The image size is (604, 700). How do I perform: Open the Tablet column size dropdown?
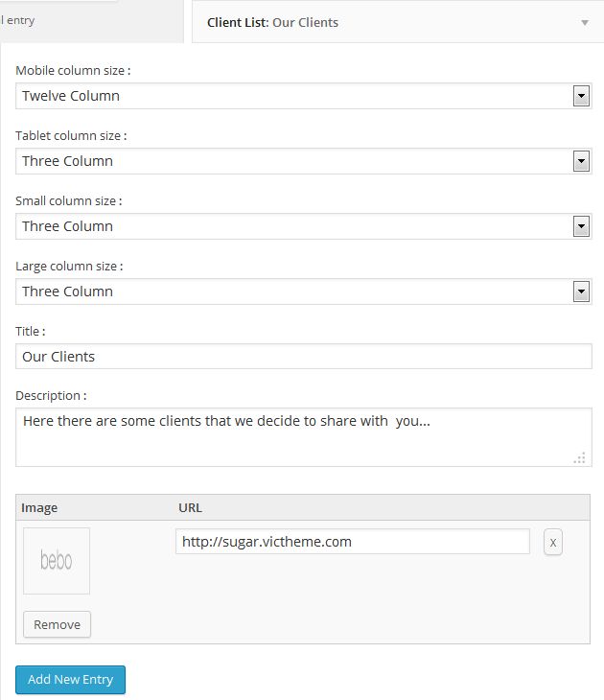click(x=304, y=161)
